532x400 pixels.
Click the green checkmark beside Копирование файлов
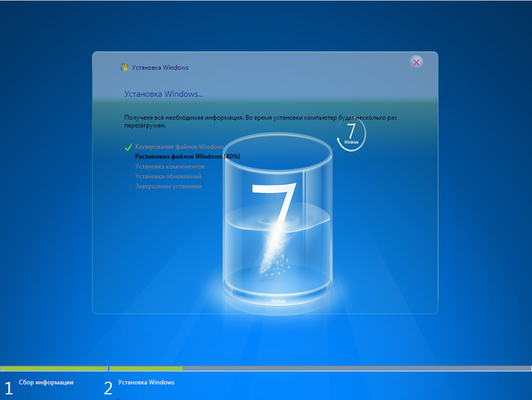(x=128, y=147)
